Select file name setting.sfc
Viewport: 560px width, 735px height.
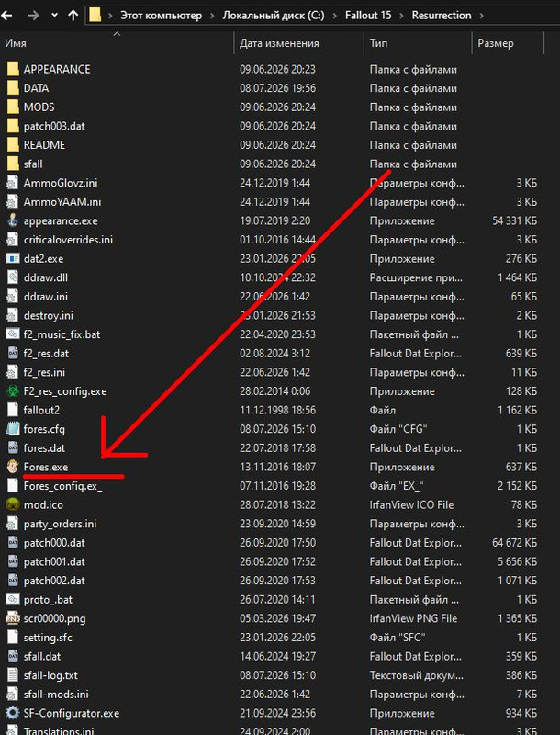[48, 638]
